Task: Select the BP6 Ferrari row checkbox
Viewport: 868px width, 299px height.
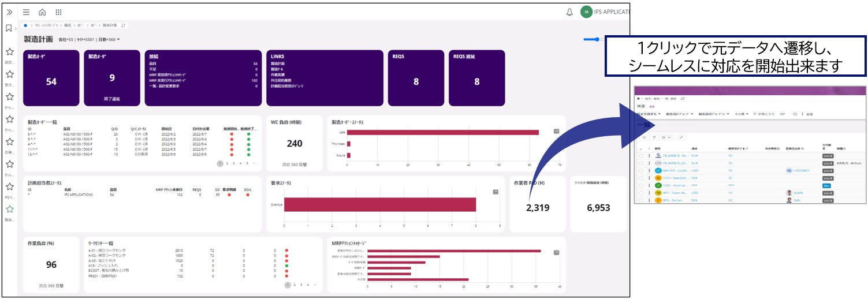Action: pyautogui.click(x=641, y=200)
